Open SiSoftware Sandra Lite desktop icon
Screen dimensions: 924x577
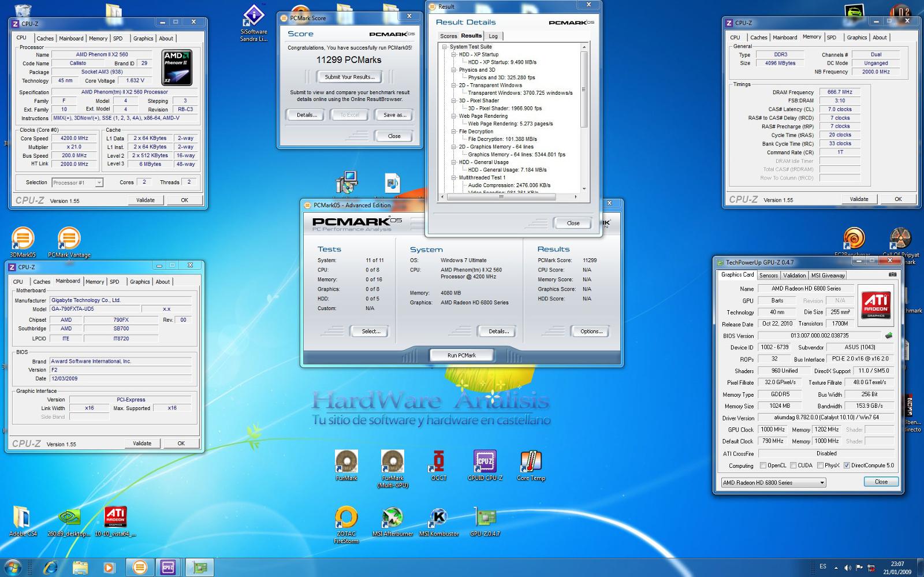coord(254,24)
